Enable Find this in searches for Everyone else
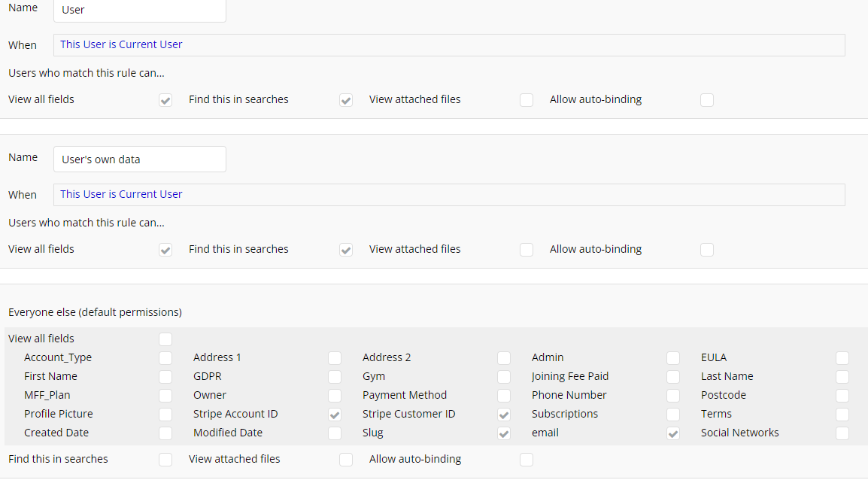 165,460
